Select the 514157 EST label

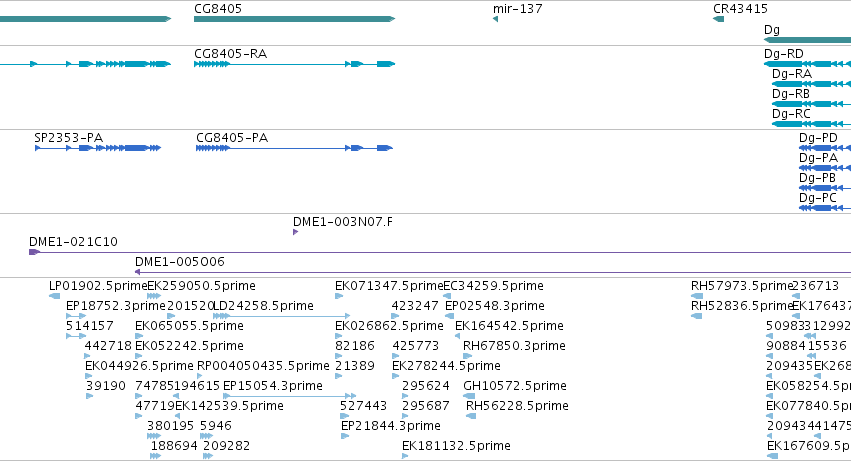[x=90, y=326]
